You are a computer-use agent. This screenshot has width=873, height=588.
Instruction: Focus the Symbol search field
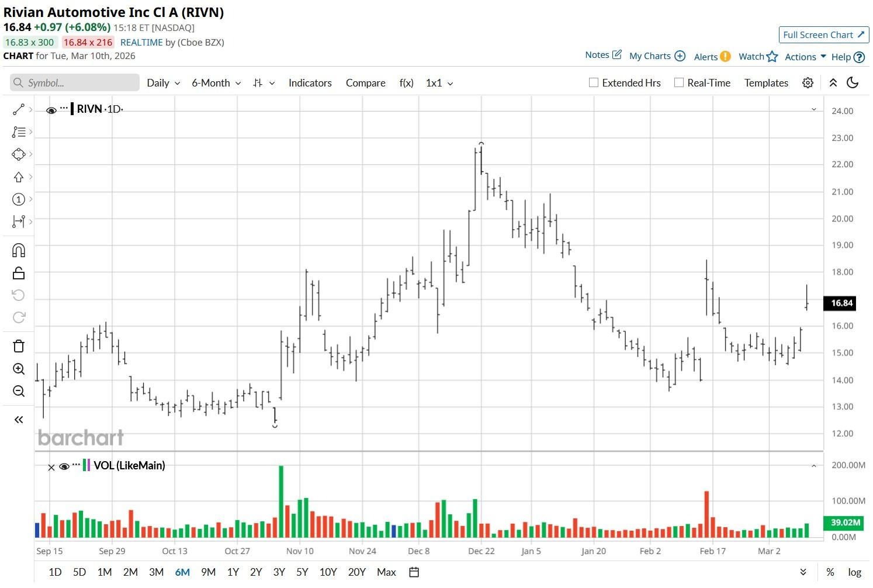pos(75,83)
